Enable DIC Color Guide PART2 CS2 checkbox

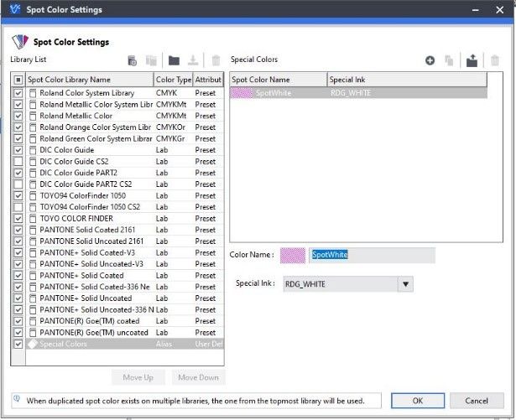(x=18, y=184)
